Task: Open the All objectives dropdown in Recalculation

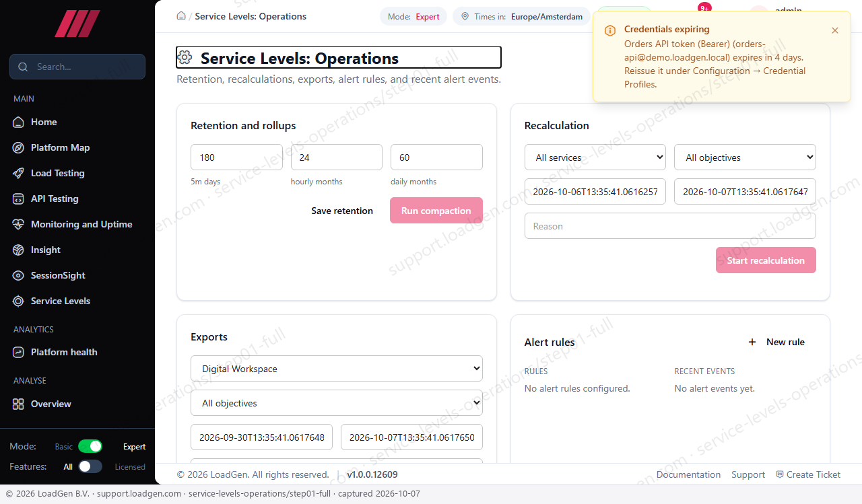Action: click(745, 157)
